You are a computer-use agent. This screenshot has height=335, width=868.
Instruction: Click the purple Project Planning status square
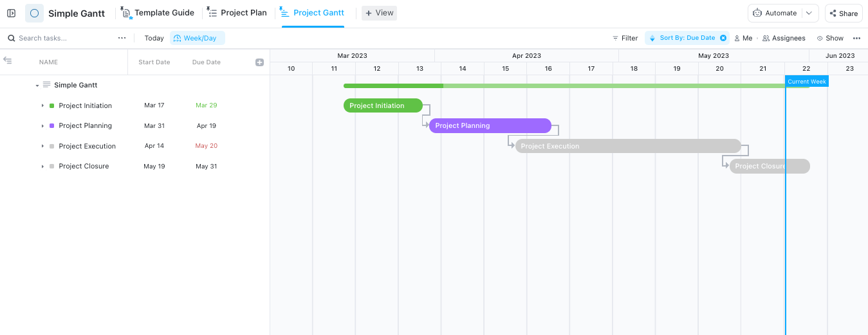[51, 126]
